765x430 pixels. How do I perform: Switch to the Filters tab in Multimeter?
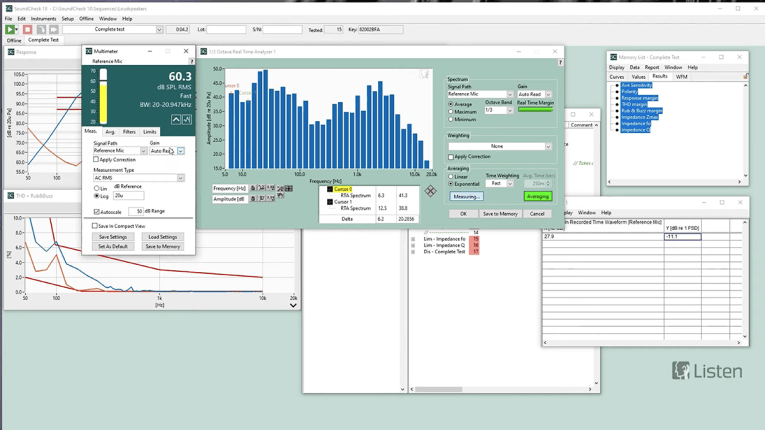pyautogui.click(x=129, y=132)
